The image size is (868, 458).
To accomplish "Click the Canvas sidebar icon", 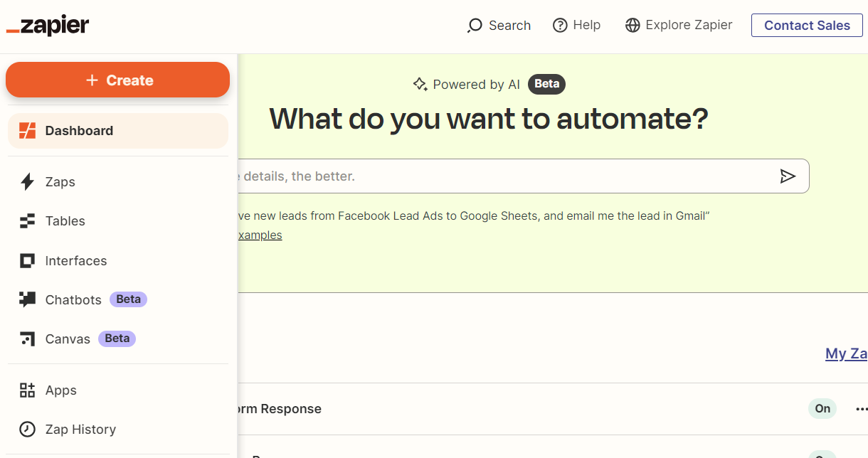I will point(27,339).
